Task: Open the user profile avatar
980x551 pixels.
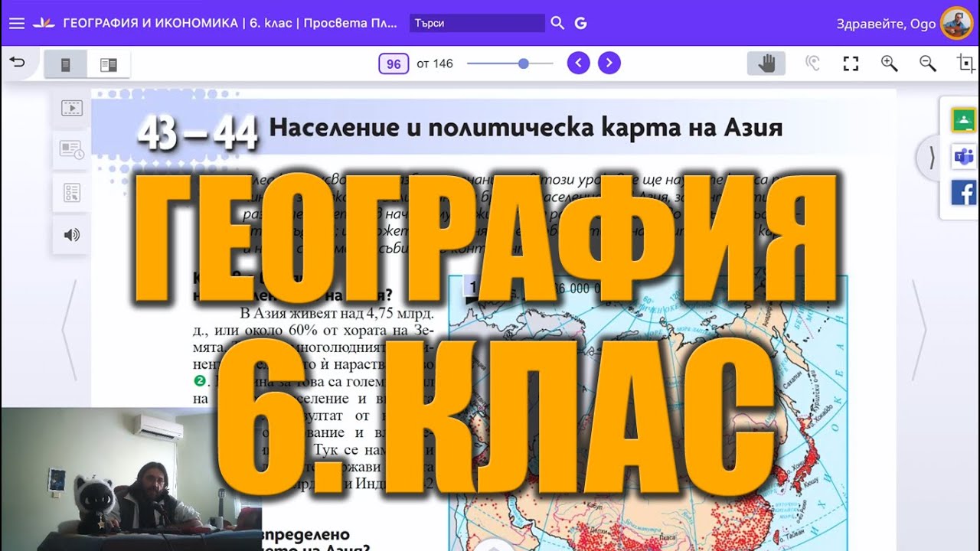Action: pyautogui.click(x=957, y=23)
